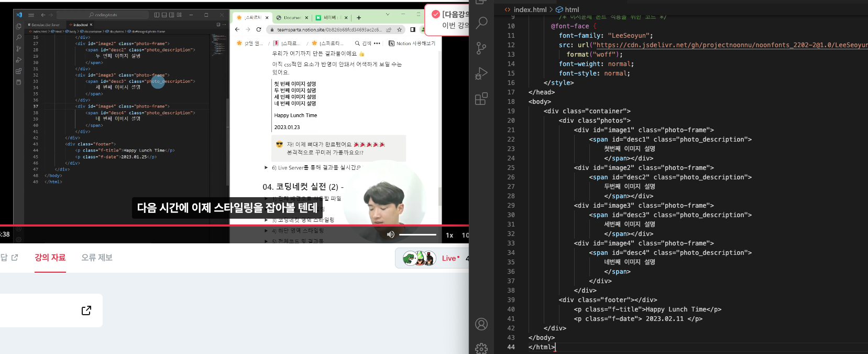Open the [스파르... middle breadcrumb in Notion

click(x=287, y=44)
